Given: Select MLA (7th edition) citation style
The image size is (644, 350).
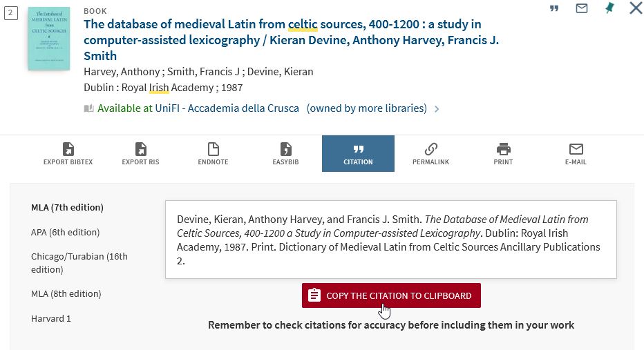Looking at the screenshot, I should point(67,207).
